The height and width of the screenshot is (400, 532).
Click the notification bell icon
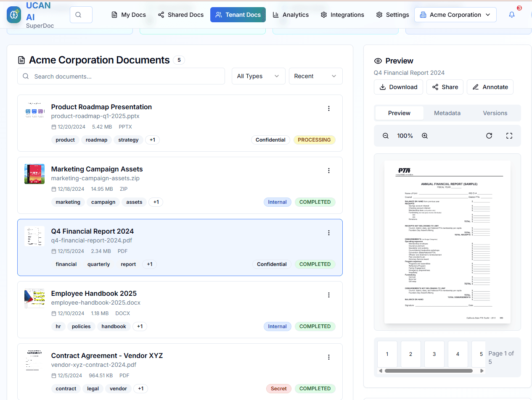tap(511, 15)
